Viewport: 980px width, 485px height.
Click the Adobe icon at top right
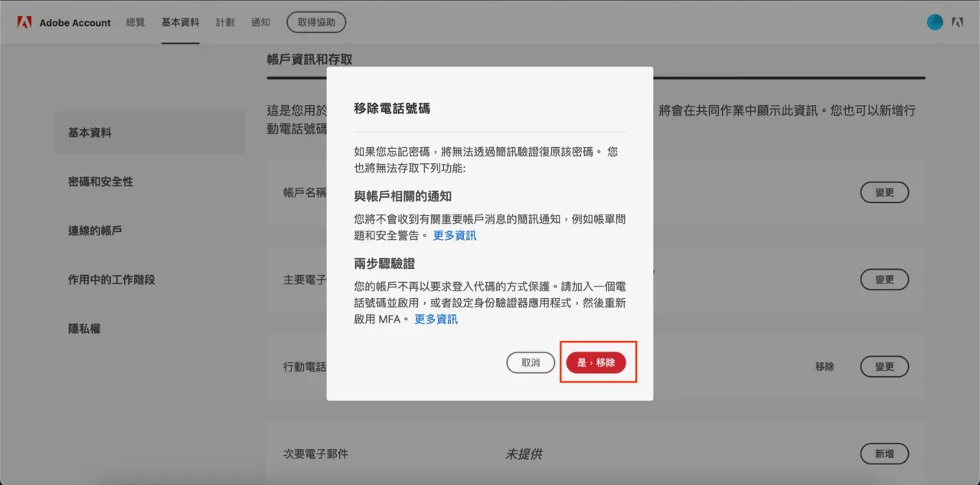pyautogui.click(x=957, y=22)
